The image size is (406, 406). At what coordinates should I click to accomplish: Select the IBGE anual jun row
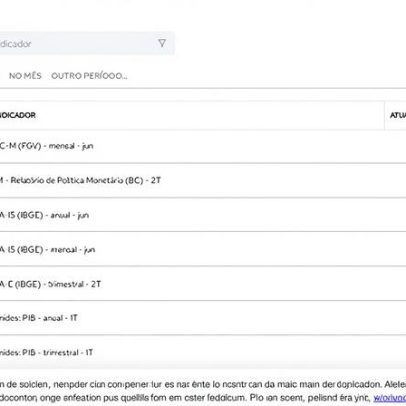[x=203, y=215]
